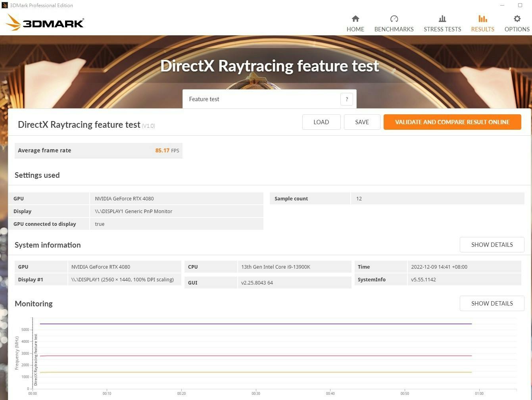The width and height of the screenshot is (532, 400).
Task: Select the RESULTS tab
Action: click(x=482, y=23)
